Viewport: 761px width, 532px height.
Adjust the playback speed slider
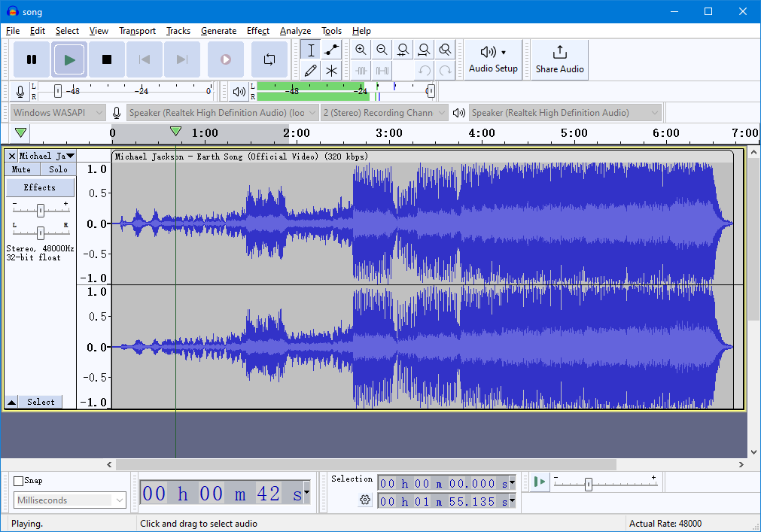[588, 484]
